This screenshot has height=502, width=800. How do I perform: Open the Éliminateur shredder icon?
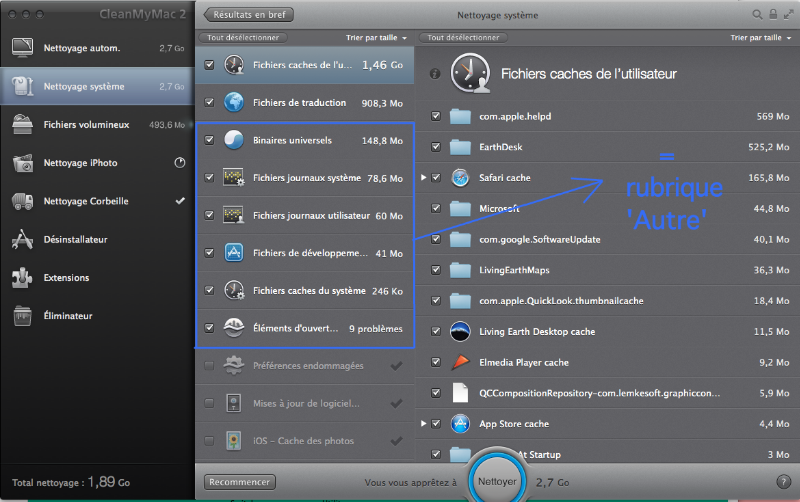tap(24, 316)
